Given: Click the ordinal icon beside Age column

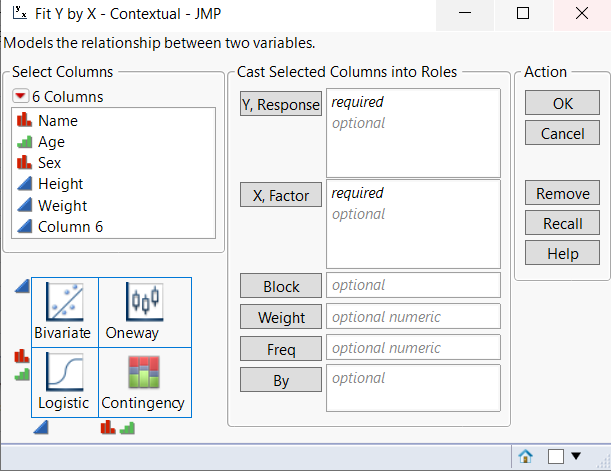Looking at the screenshot, I should (25, 142).
